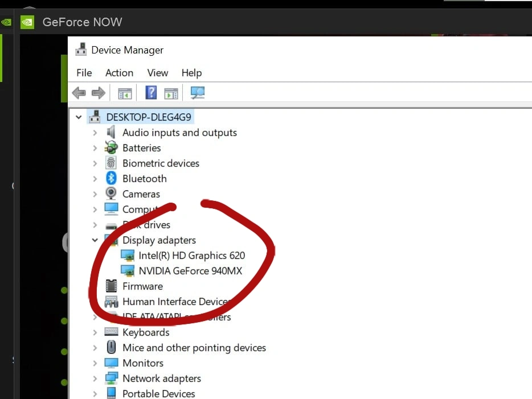Click the NVIDIA logo in GeForce NOW title bar

pos(27,22)
